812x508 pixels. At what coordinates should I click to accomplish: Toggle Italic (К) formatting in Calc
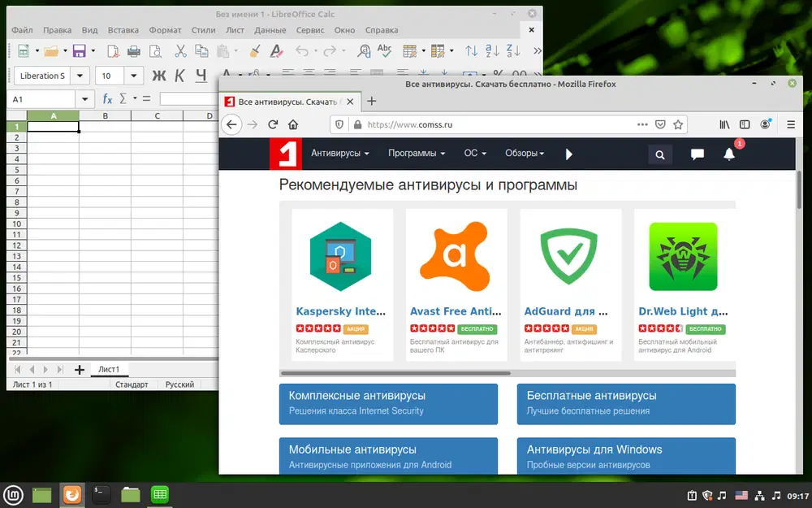[x=179, y=76]
